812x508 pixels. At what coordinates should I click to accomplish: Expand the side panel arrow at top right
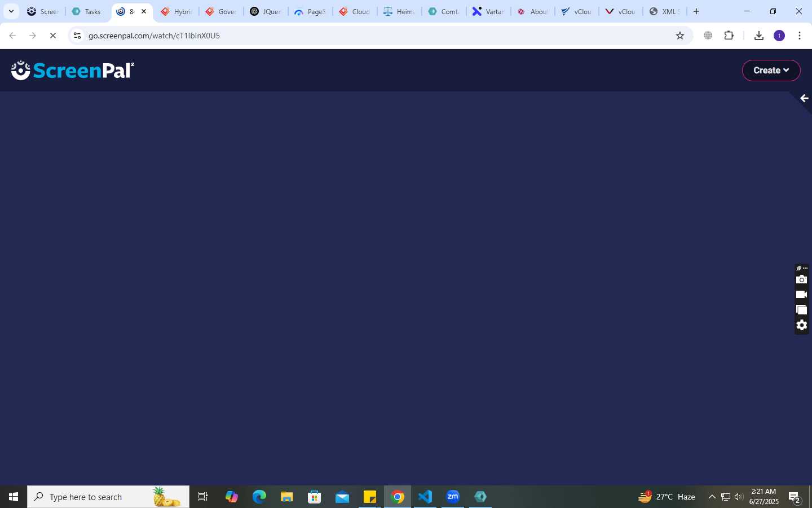pos(804,98)
